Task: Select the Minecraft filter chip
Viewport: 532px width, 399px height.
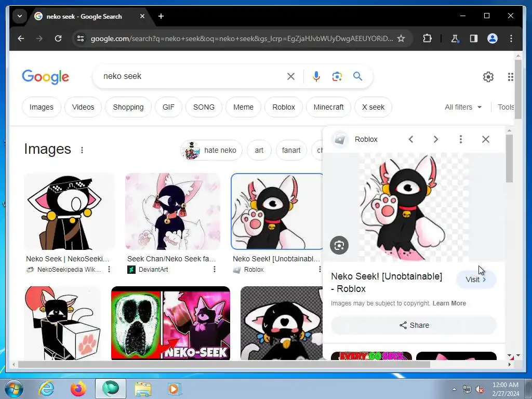Action: [328, 107]
